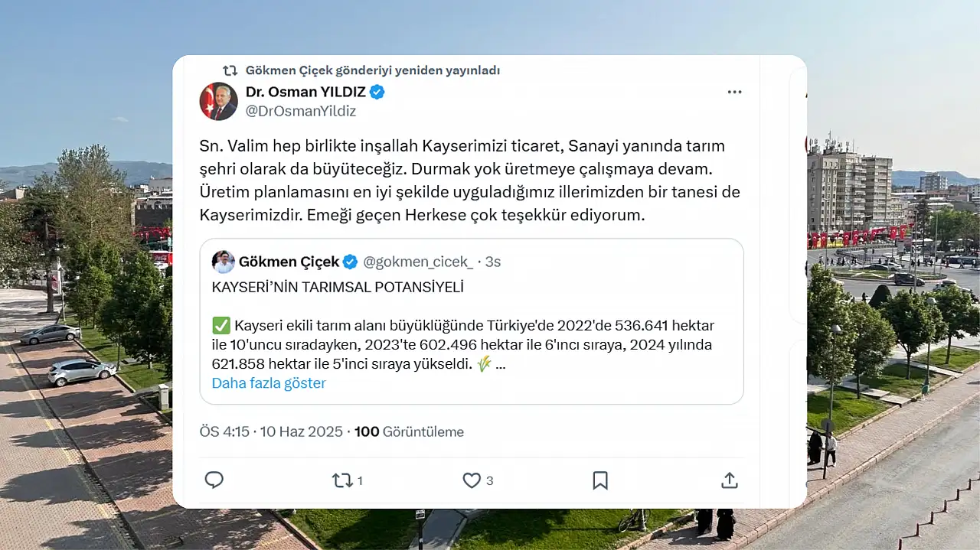
Task: Click Gökmen Çiçek gönderiyi yeniden yayınladı label
Action: pos(373,70)
